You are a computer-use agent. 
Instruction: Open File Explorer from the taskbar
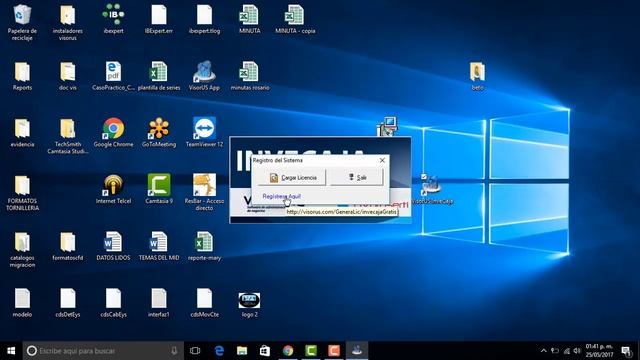(x=242, y=351)
